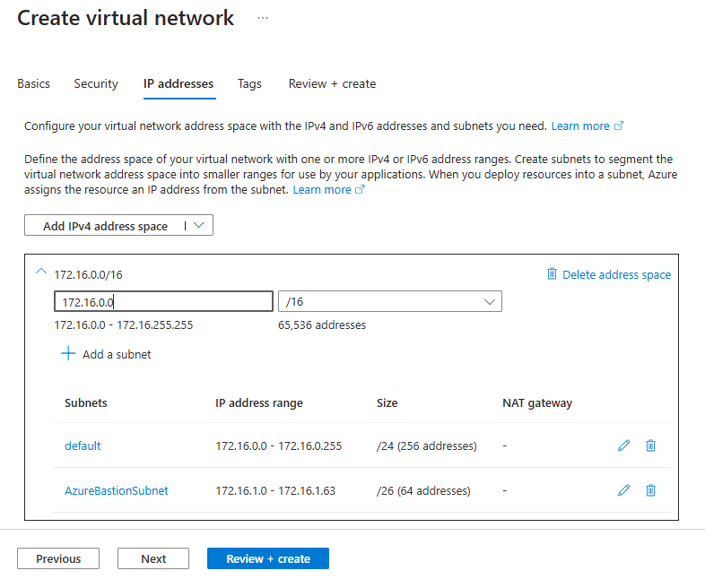Click /26 (64 addresses) size cell
The image size is (705, 588).
423,490
